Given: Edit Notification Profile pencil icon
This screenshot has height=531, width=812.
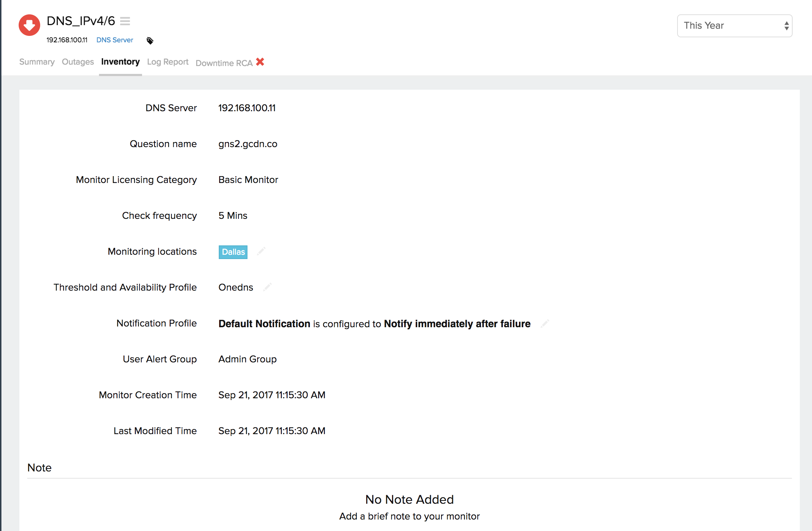Looking at the screenshot, I should (545, 324).
